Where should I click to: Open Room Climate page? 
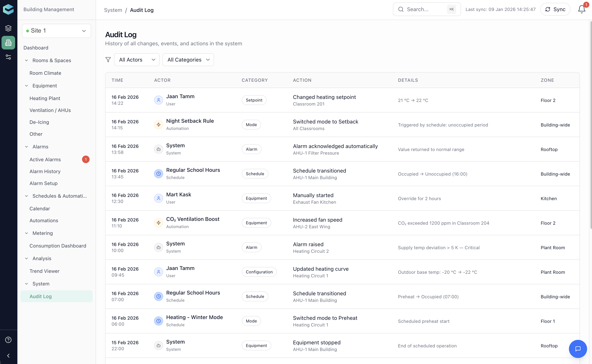pos(45,73)
